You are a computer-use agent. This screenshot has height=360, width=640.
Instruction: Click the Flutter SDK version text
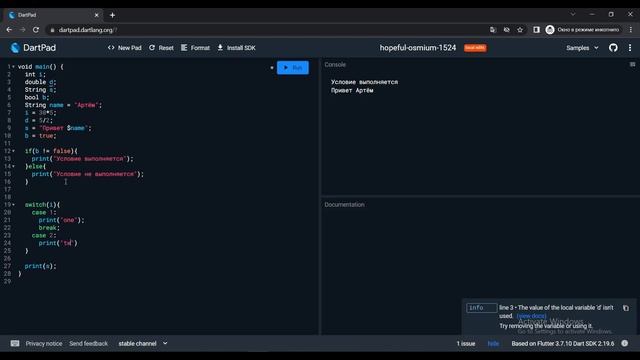click(562, 344)
